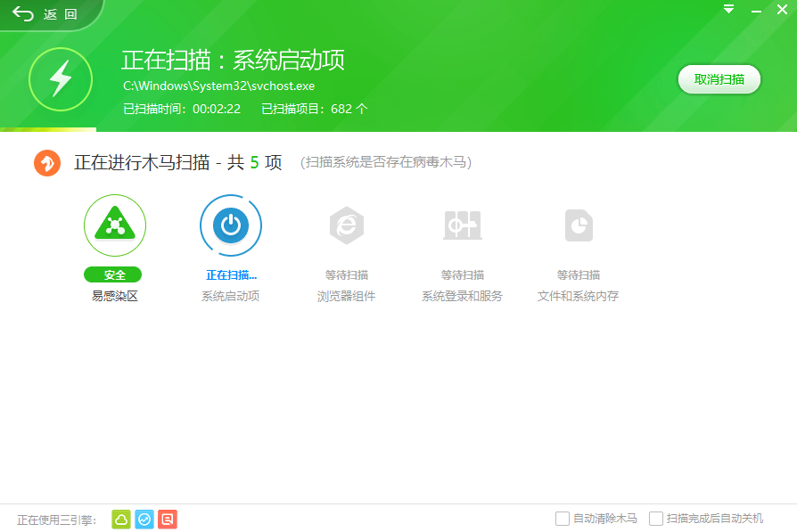This screenshot has width=797, height=532.
Task: Click the 文件和系统内存 label
Action: coord(579,296)
